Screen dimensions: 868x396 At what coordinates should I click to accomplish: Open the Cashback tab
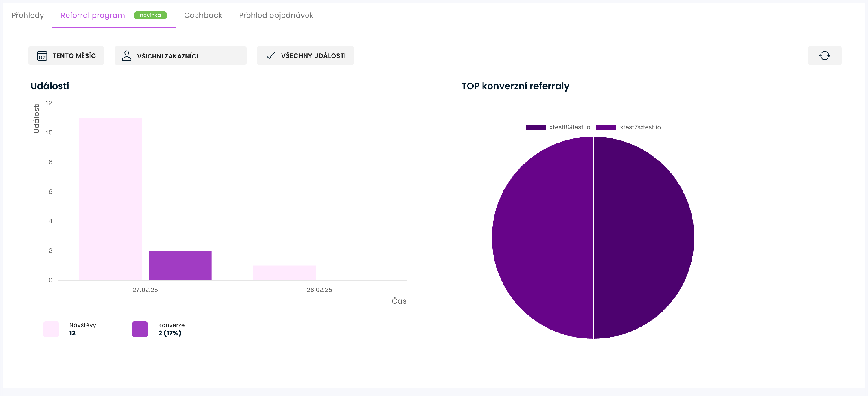tap(203, 15)
